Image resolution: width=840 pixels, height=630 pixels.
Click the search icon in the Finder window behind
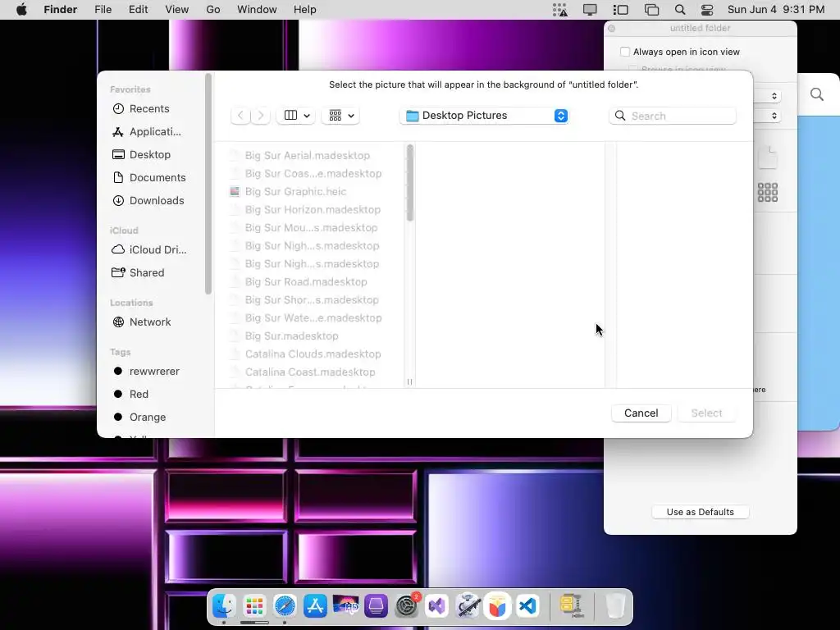tap(817, 95)
